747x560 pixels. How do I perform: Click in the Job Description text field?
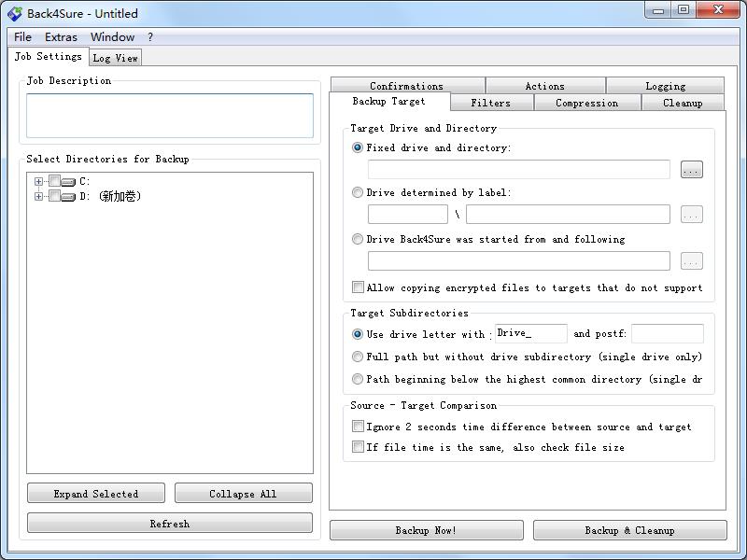coord(170,116)
